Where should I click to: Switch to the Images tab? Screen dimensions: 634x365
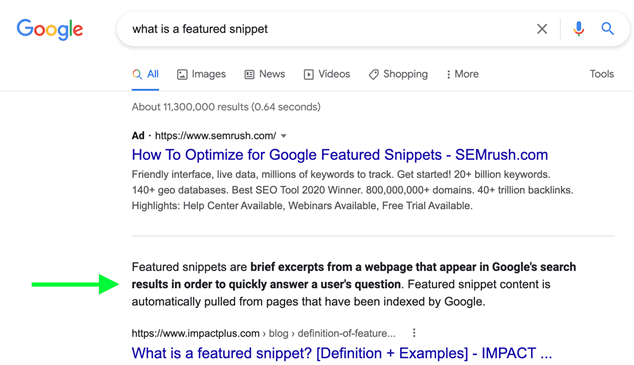(x=201, y=74)
